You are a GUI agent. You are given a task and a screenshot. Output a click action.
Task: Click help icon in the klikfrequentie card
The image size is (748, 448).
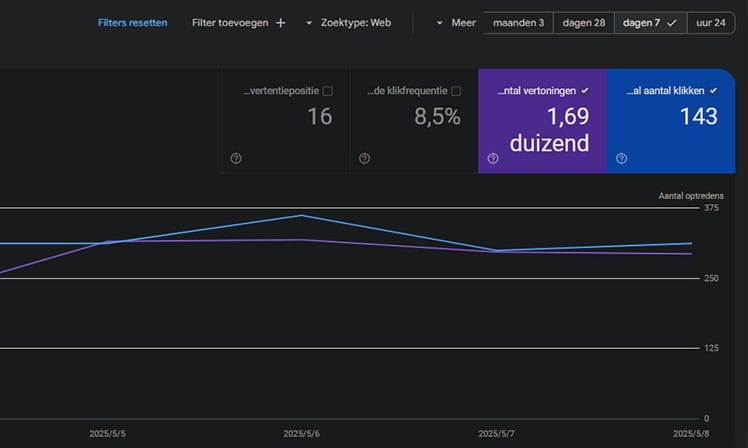[364, 158]
